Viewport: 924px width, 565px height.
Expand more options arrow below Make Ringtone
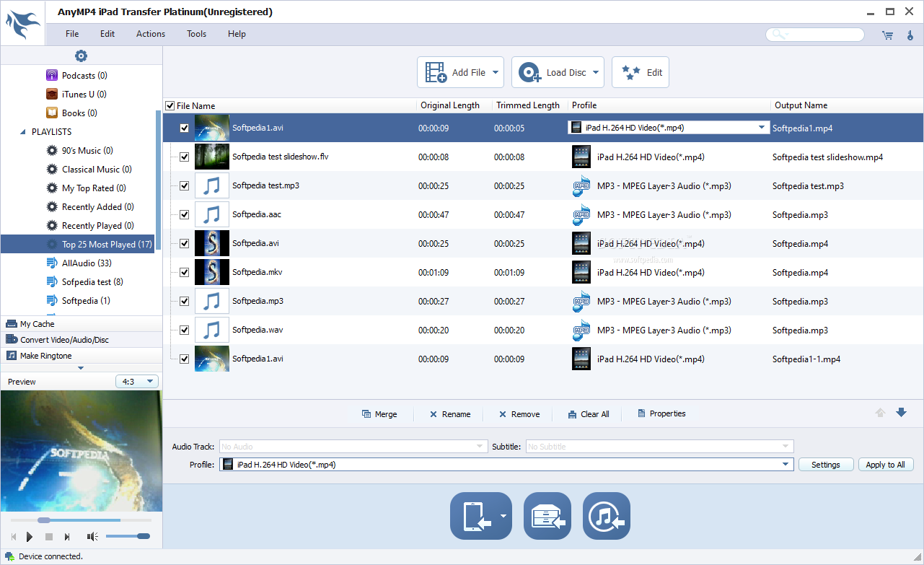[81, 368]
